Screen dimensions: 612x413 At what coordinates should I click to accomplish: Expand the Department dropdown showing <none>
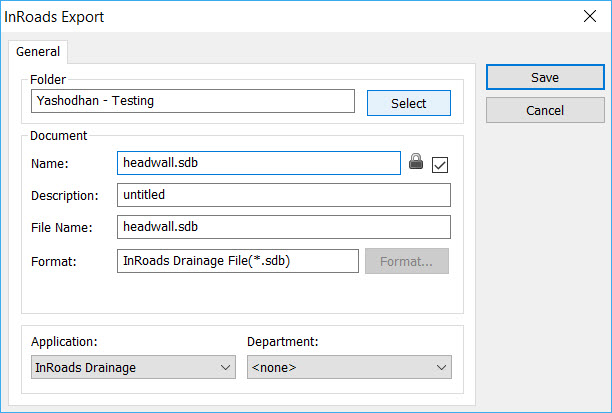349,368
